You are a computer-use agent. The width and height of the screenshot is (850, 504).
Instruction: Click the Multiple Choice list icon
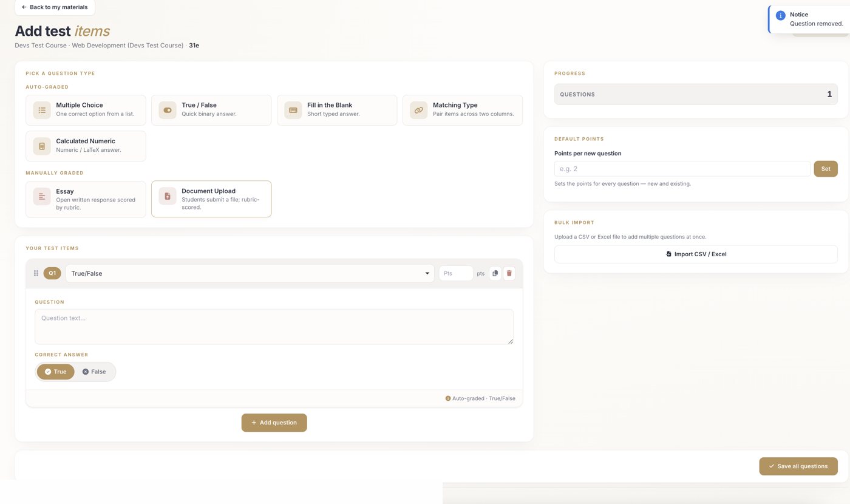[x=42, y=110]
